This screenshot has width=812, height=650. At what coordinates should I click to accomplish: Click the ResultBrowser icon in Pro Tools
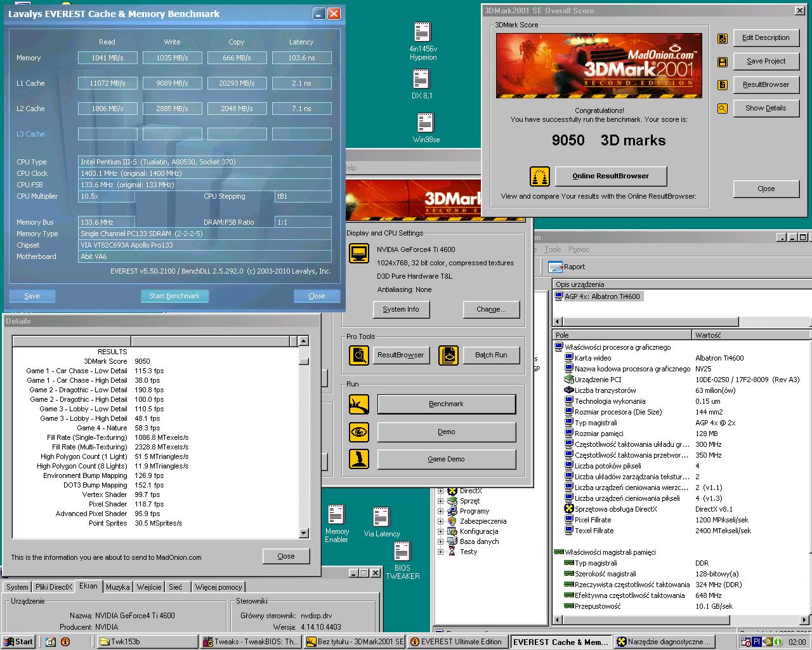coord(359,355)
